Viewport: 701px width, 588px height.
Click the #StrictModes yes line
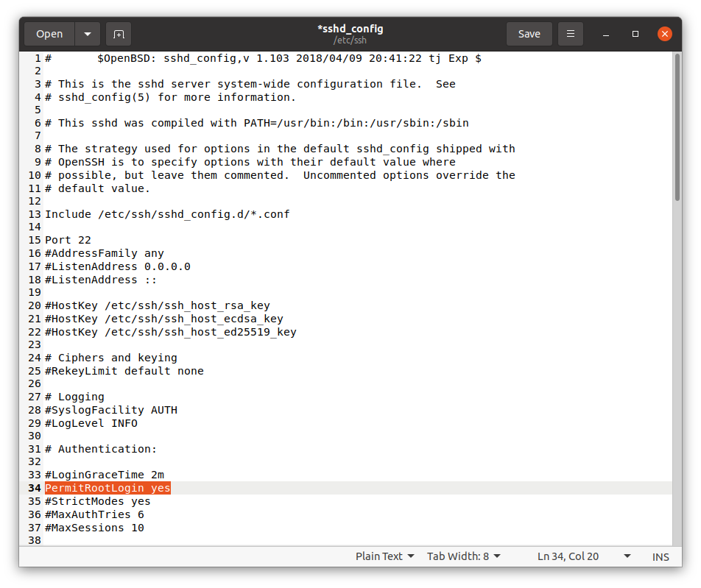[98, 501]
